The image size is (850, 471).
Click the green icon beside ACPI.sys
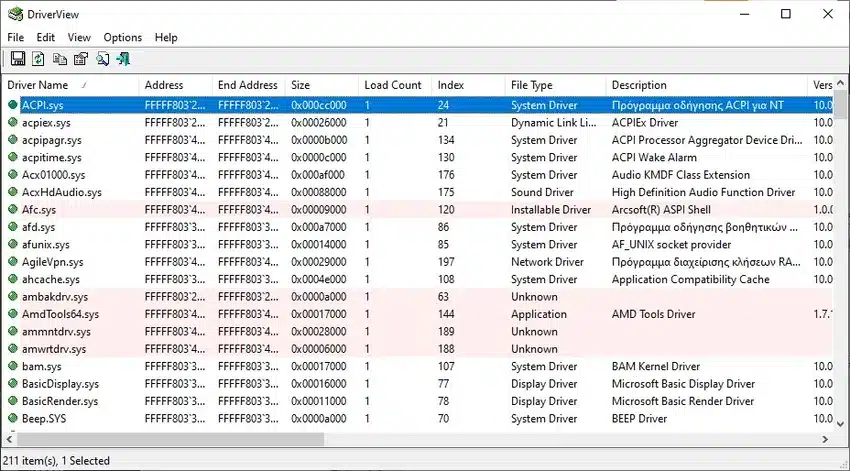pyautogui.click(x=12, y=105)
